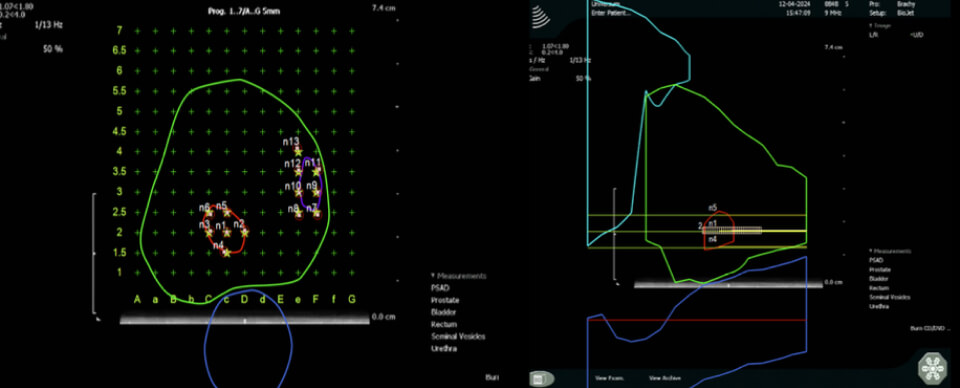Collapse Measurements list in the left panel
Viewport: 960px width, 388px height.
(459, 276)
